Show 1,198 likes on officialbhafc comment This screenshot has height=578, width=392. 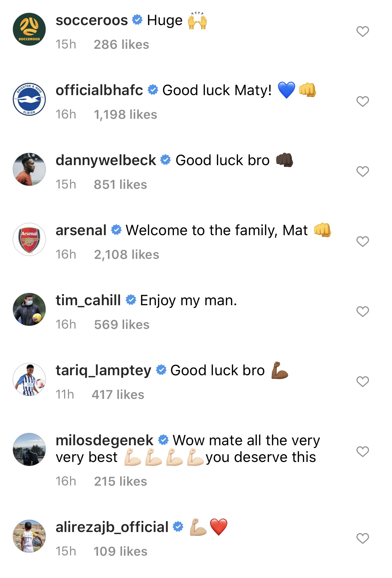[125, 115]
